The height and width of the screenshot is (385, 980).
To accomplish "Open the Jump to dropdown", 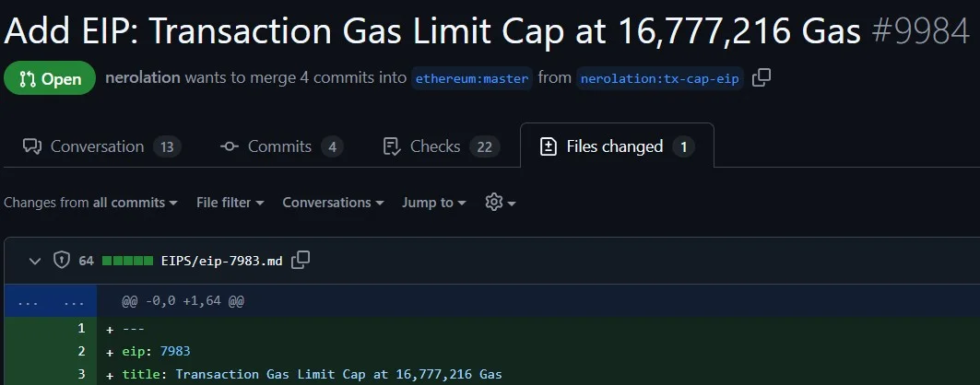I will 434,203.
